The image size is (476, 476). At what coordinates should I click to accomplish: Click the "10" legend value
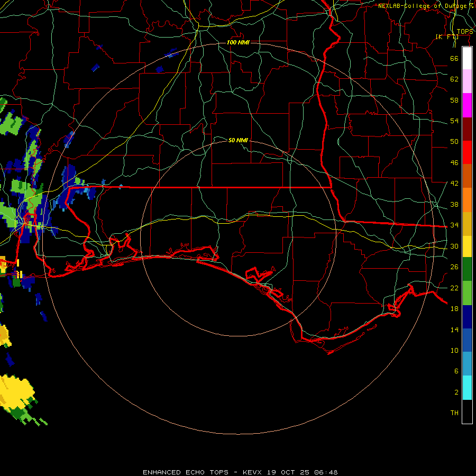coord(454,351)
